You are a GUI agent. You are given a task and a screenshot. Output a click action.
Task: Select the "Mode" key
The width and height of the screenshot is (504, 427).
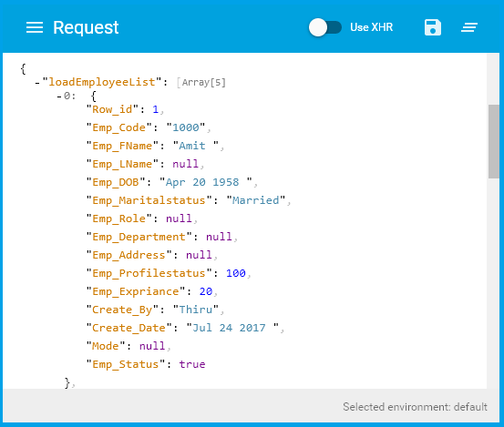click(106, 346)
